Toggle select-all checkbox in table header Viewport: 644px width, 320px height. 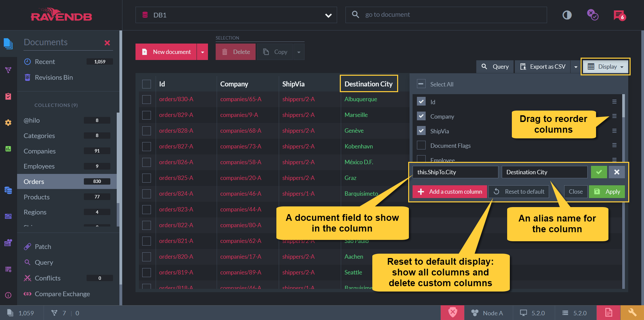point(147,84)
